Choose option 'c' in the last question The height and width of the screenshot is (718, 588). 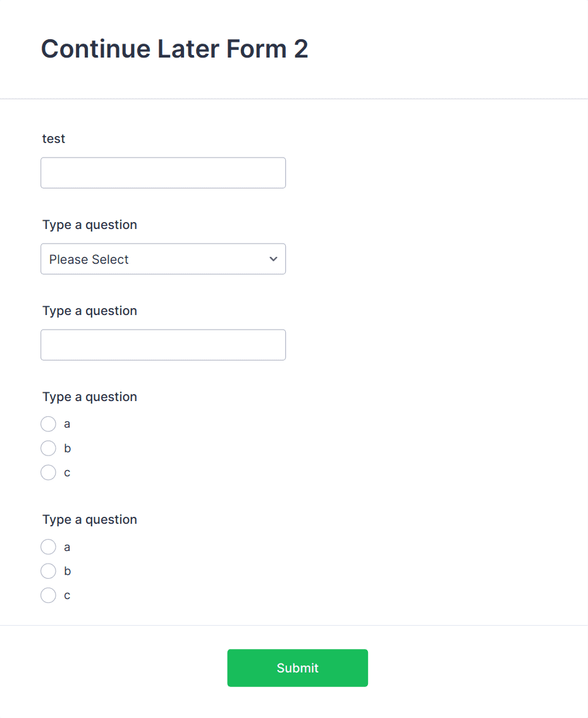coord(48,595)
